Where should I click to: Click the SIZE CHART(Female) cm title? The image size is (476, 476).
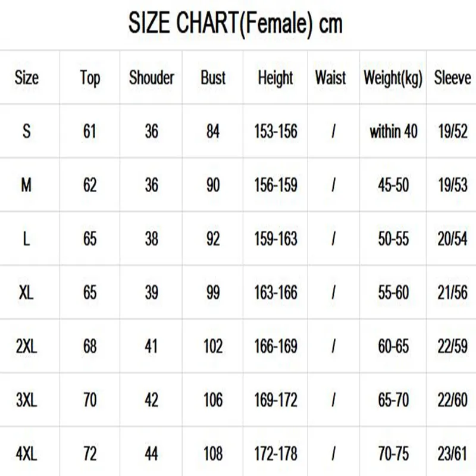pos(236,24)
